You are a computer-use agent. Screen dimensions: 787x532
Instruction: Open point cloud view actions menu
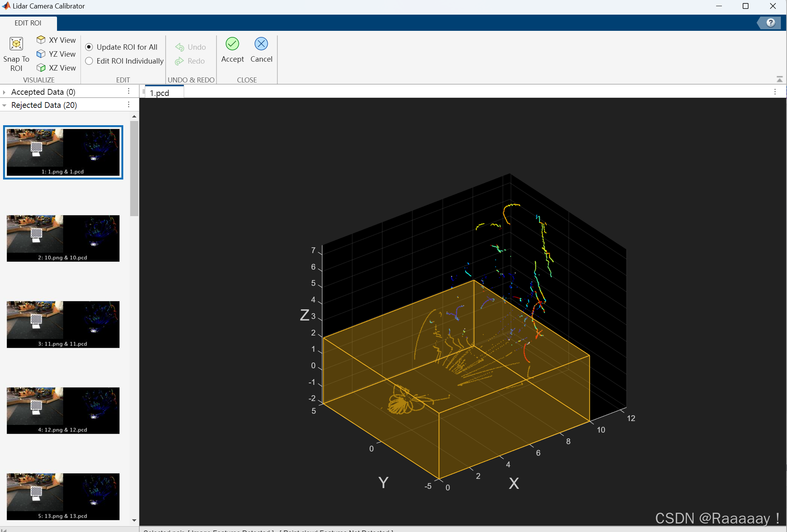[x=775, y=92]
